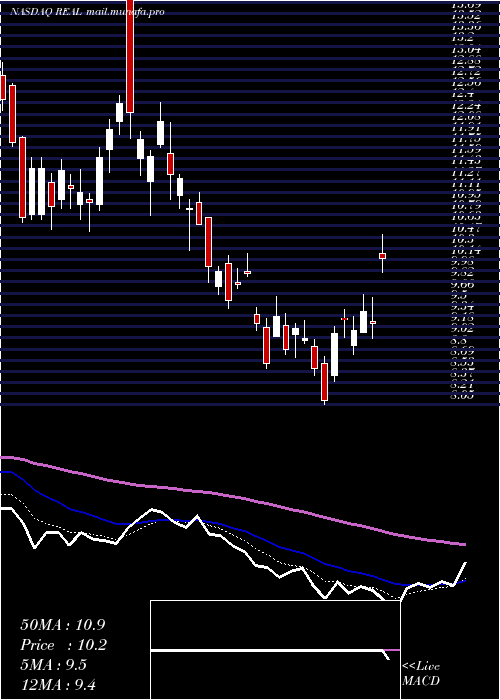500x700 pixels.
Task: Select the 12MA : 9.4 readout
Action: (59, 685)
